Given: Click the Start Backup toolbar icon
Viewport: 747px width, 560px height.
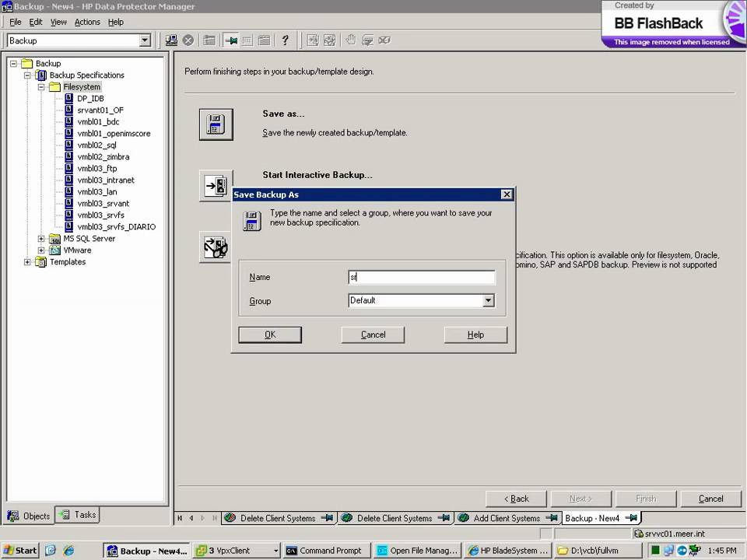Looking at the screenshot, I should (x=313, y=40).
